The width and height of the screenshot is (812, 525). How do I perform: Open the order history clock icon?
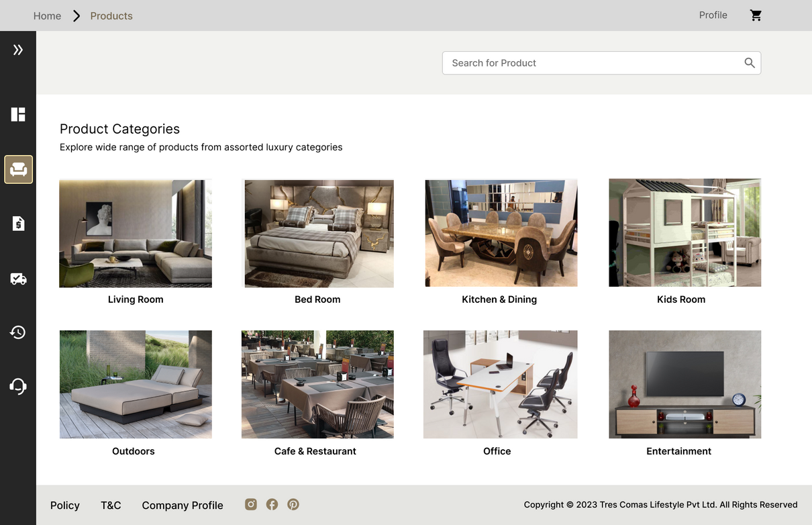18,332
